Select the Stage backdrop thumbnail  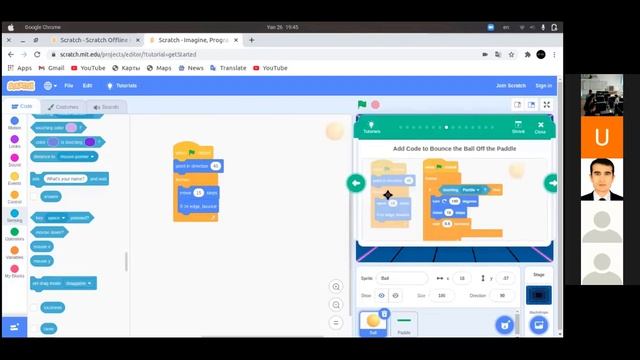pyautogui.click(x=539, y=295)
